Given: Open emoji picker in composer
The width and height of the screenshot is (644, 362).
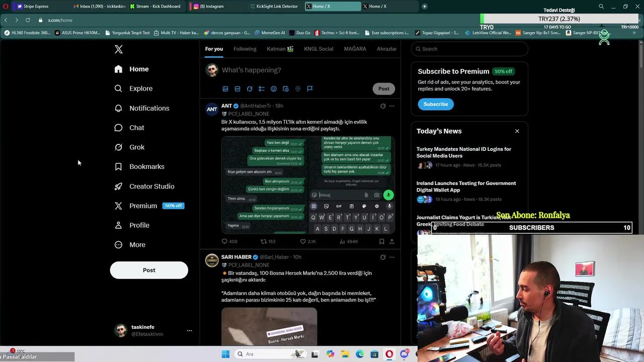Looking at the screenshot, I should tap(274, 89).
